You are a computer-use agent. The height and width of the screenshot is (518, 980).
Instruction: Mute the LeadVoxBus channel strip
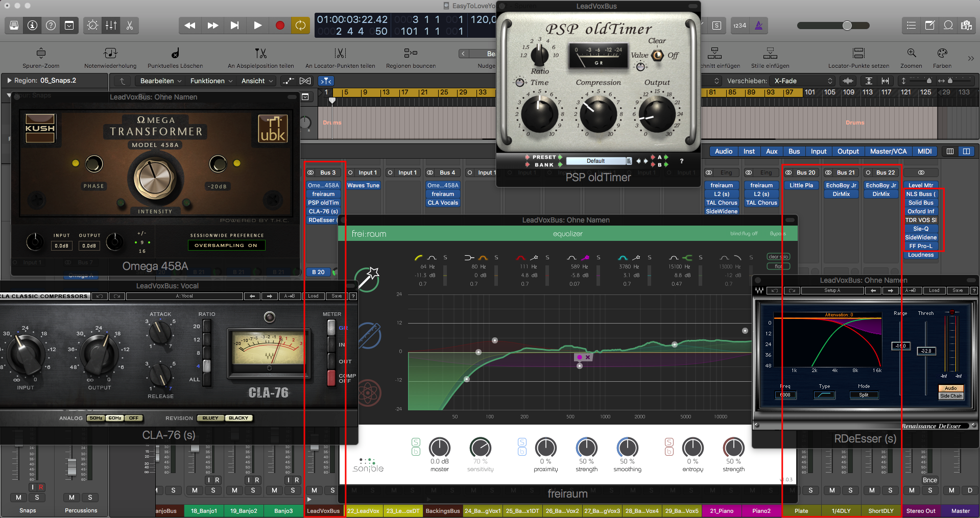[x=314, y=490]
